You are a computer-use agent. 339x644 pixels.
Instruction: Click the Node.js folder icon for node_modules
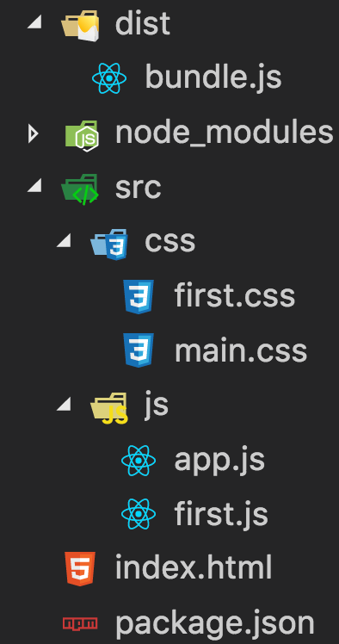(82, 135)
